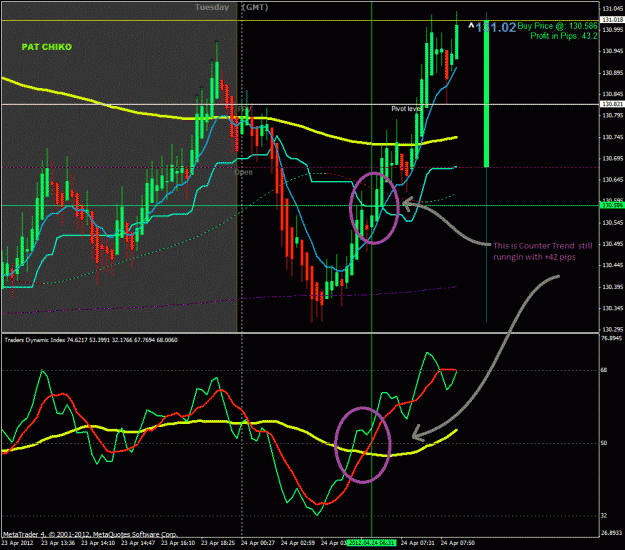The image size is (625, 550).
Task: Click the 'Open' level label
Action: [244, 172]
